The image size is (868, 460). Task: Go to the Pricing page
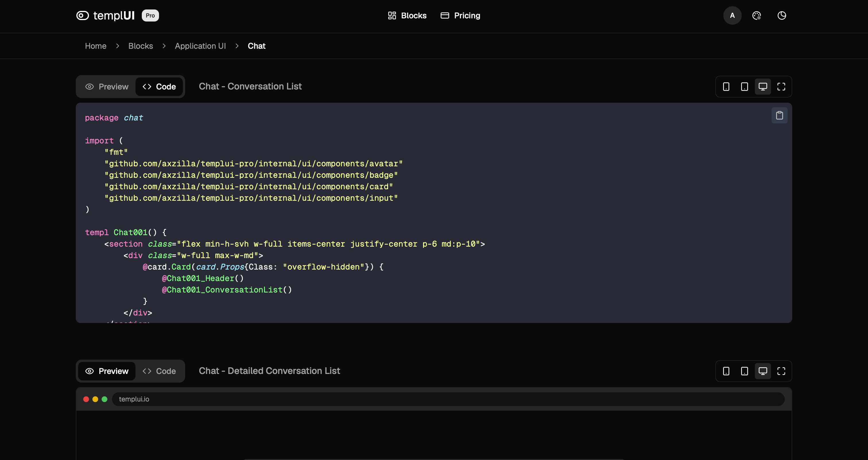[x=460, y=15]
